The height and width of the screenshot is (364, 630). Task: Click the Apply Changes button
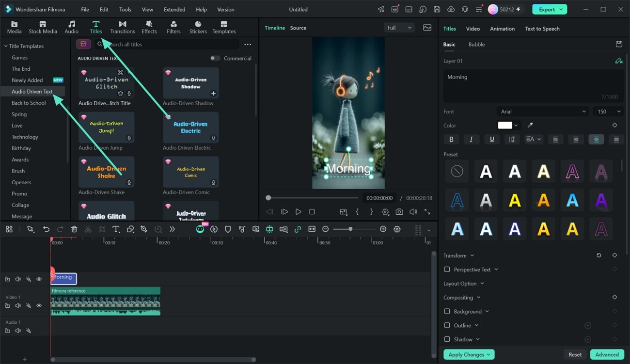click(469, 354)
